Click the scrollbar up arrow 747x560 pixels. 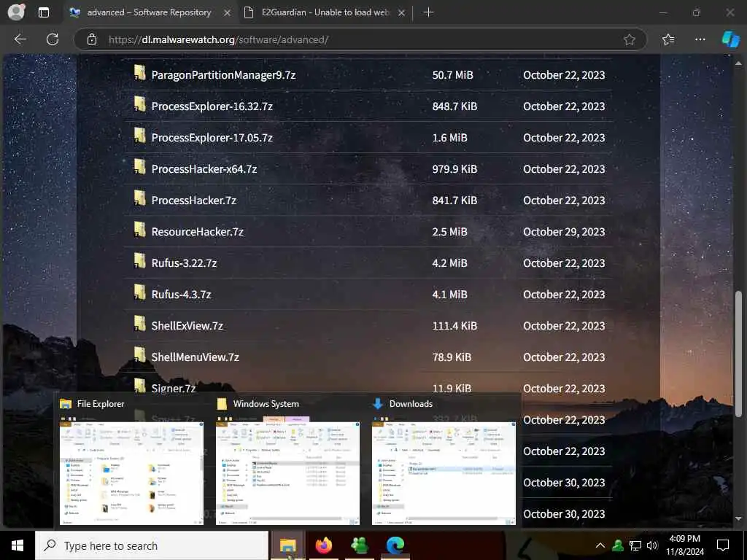click(x=738, y=63)
